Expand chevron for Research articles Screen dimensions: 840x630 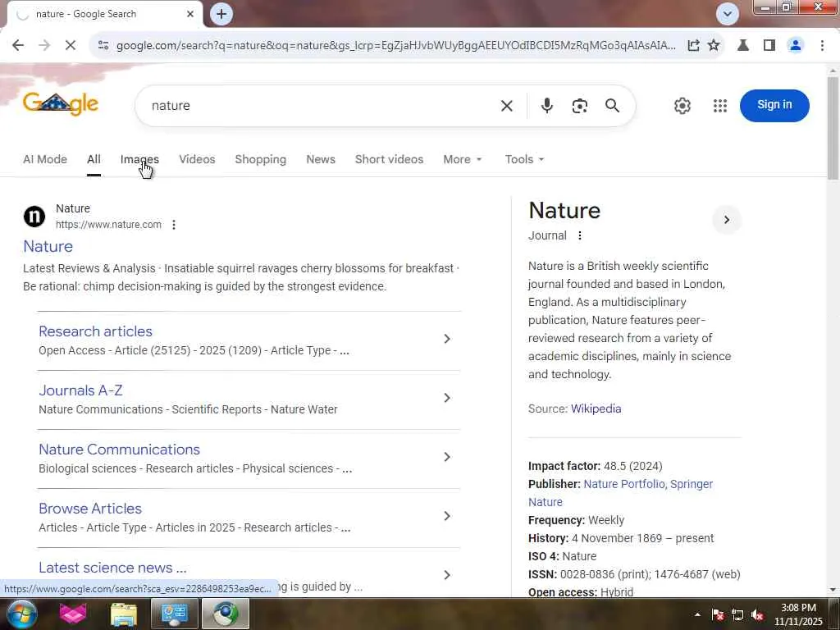447,339
